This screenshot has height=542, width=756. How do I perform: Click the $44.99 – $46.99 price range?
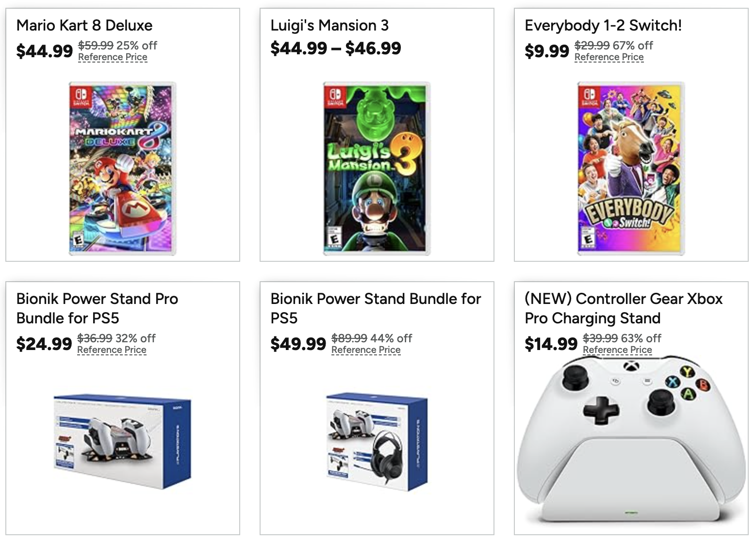336,48
